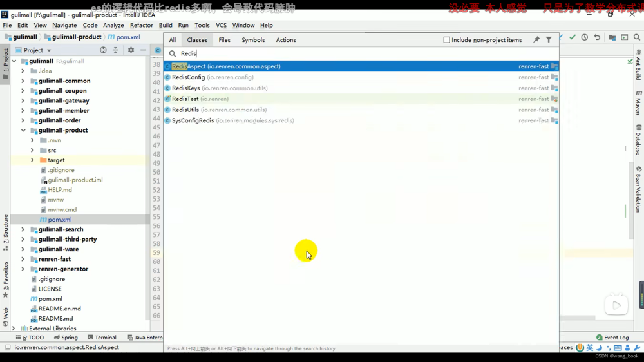Click the Redis search input field

361,53
